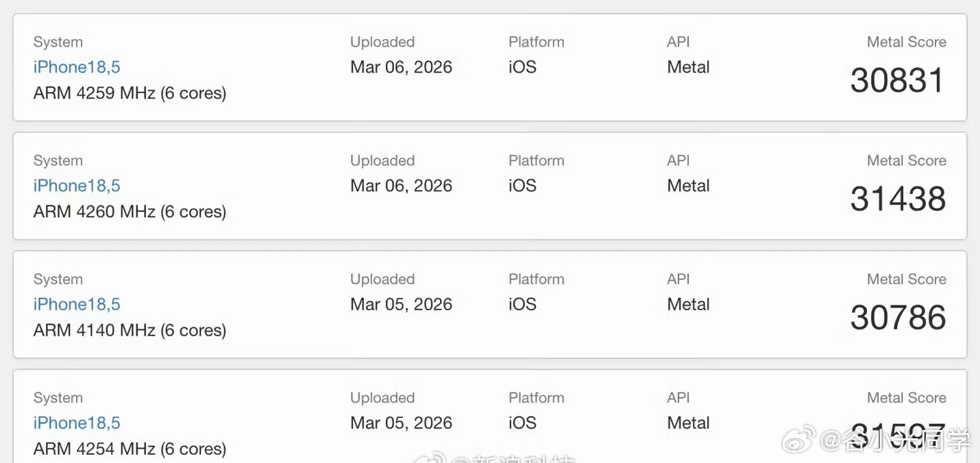Select the ARM 4254 MHz (6 cores) text
The width and height of the screenshot is (980, 463).
click(x=130, y=449)
